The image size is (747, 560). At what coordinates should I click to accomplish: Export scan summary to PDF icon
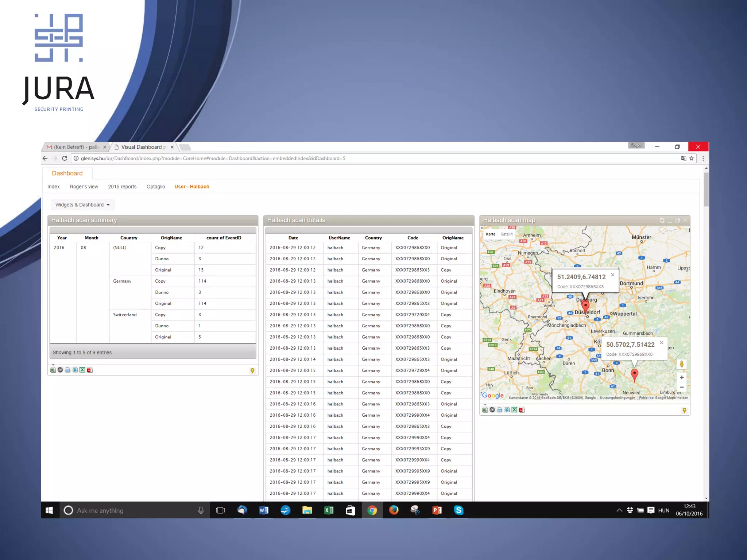[90, 370]
